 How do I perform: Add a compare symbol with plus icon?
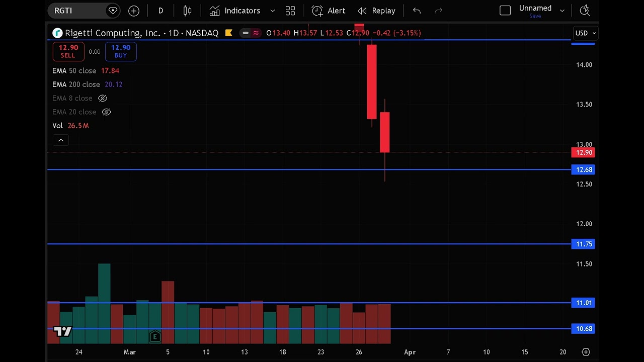(x=134, y=11)
